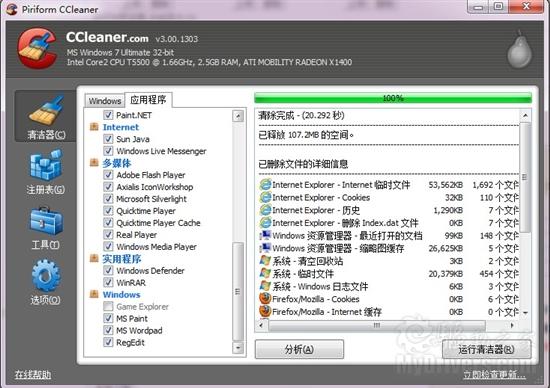The height and width of the screenshot is (388, 550).
Task: Toggle the first Quicktime Player checkbox
Action: pyautogui.click(x=108, y=210)
